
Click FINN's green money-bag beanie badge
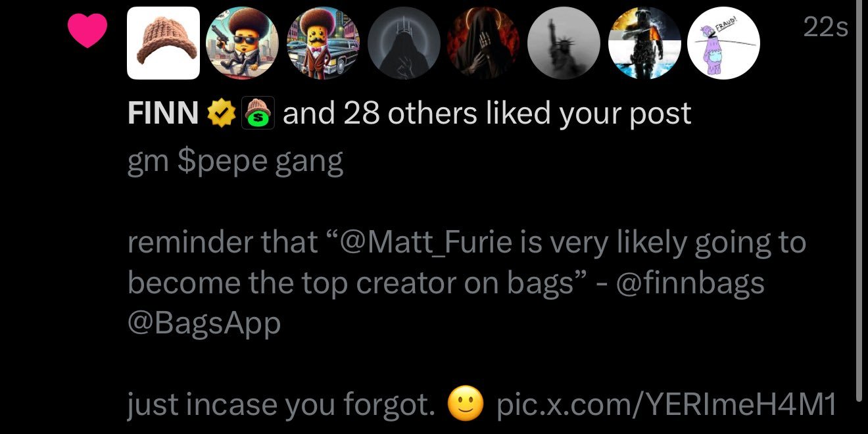coord(259,112)
